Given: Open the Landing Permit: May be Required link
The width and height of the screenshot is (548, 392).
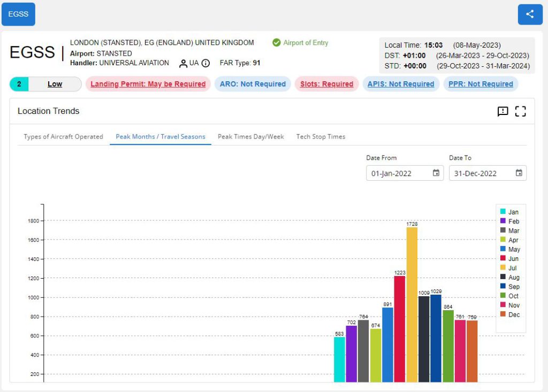Looking at the screenshot, I should (x=148, y=84).
